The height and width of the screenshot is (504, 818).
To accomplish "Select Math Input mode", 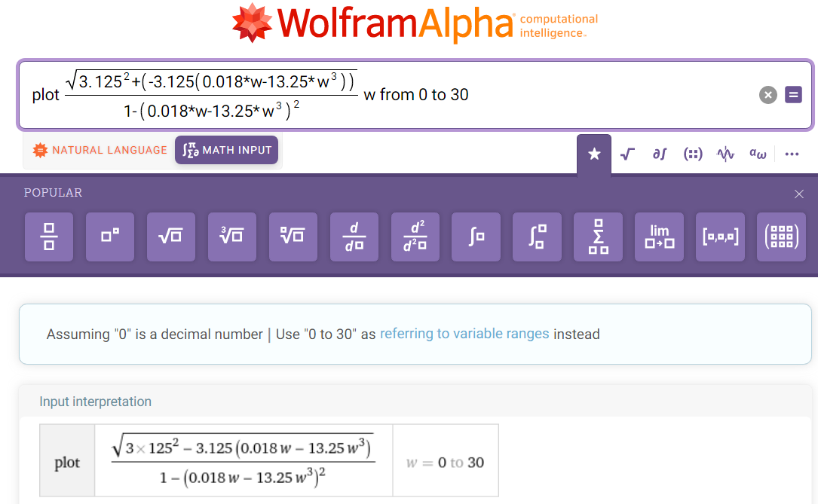I will 226,150.
